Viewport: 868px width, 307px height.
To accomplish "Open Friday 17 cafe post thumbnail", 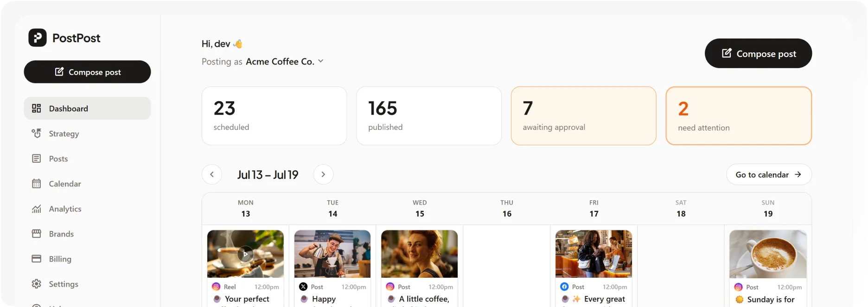I will pos(594,254).
